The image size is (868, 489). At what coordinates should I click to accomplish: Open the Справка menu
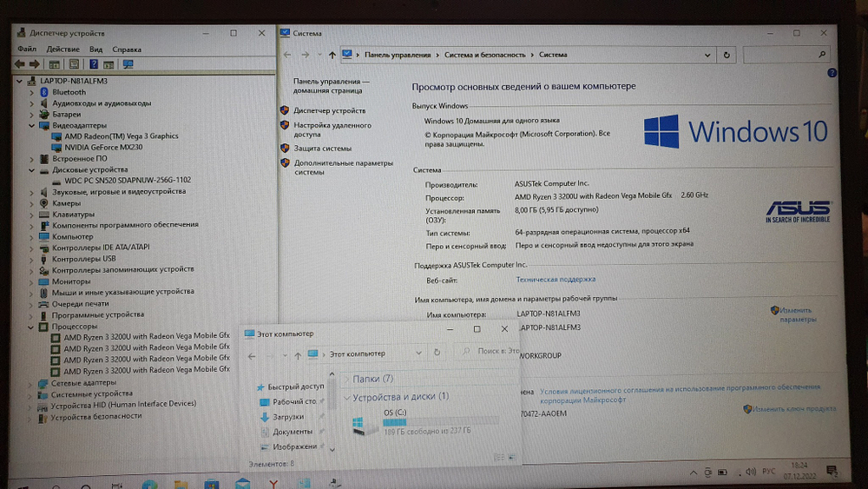(x=127, y=50)
